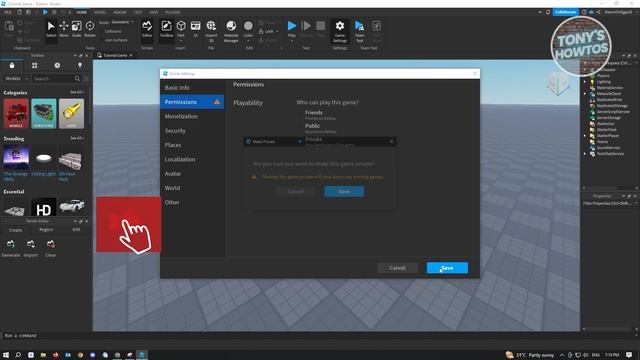Open the FILE menu

8,12
